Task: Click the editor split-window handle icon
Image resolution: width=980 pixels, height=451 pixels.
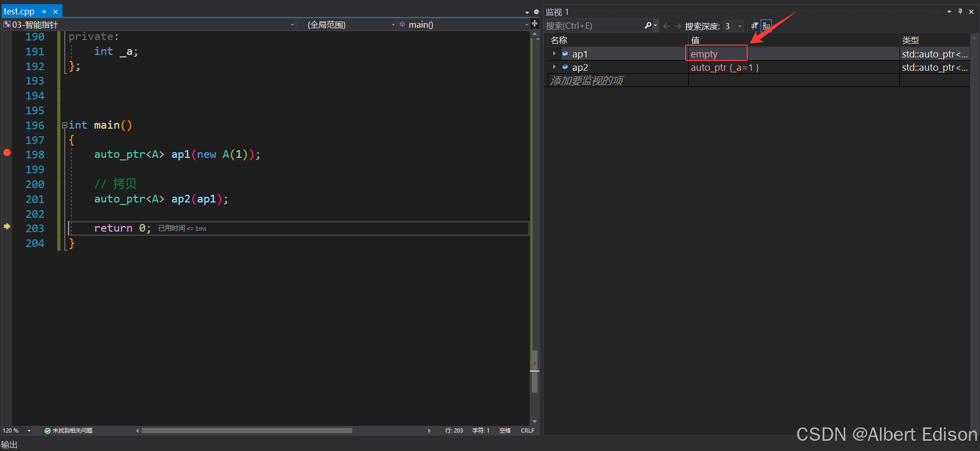Action: click(535, 24)
